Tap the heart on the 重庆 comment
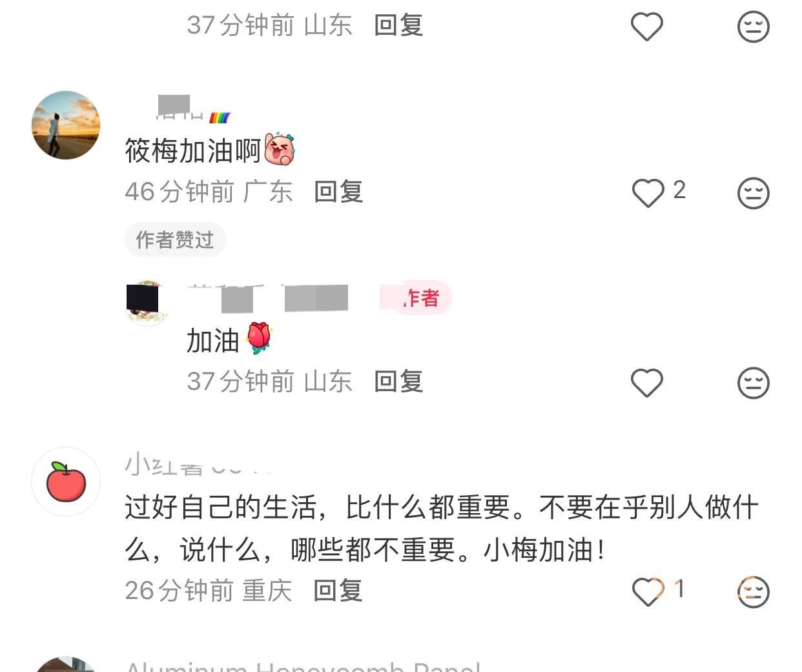Image resolution: width=802 pixels, height=672 pixels. (647, 591)
